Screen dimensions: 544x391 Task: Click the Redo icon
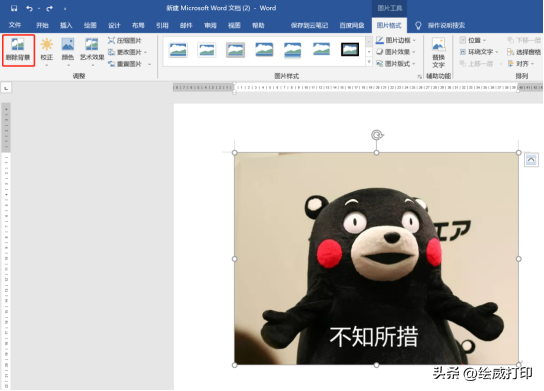(49, 8)
